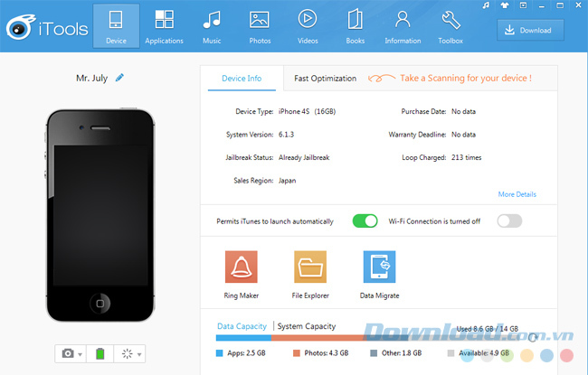Image resolution: width=588 pixels, height=375 pixels.
Task: Toggle Permits iTunes to launch automatically
Action: 365,221
